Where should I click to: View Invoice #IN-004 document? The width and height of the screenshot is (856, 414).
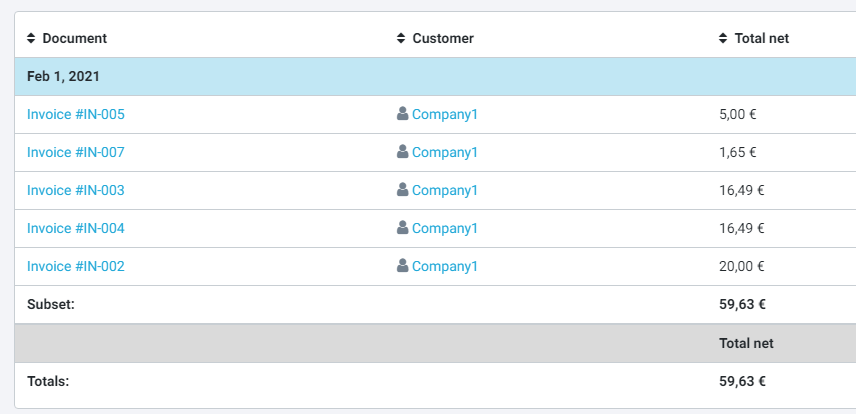76,229
